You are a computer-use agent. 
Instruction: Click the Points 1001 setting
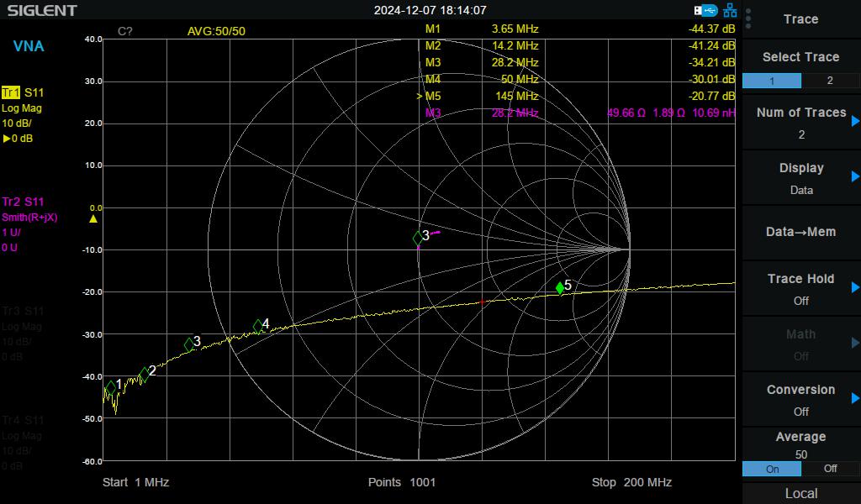coord(401,482)
